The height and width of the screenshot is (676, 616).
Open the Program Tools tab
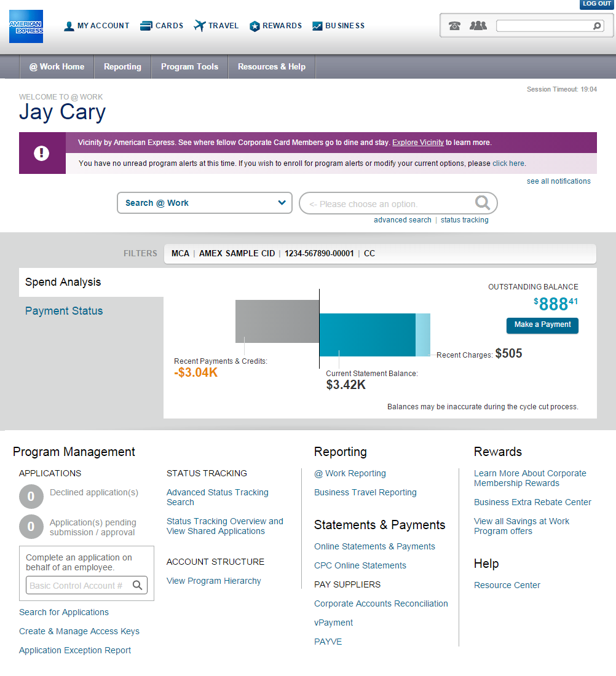[190, 67]
